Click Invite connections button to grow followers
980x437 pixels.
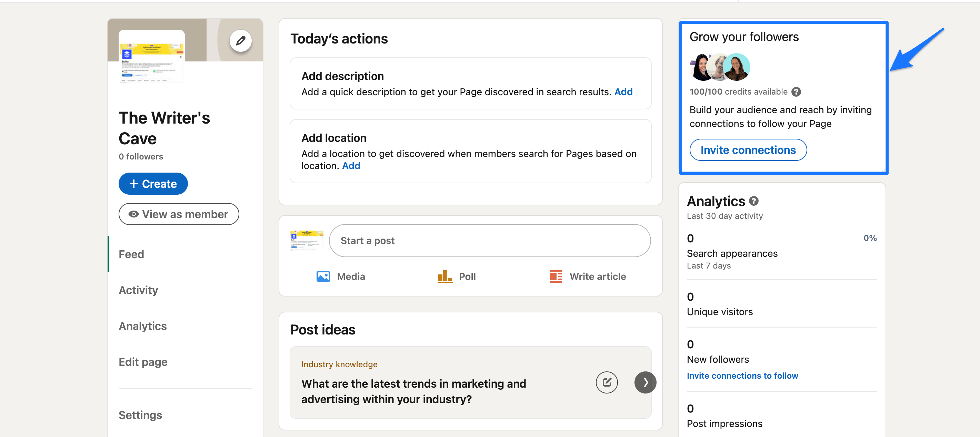748,149
